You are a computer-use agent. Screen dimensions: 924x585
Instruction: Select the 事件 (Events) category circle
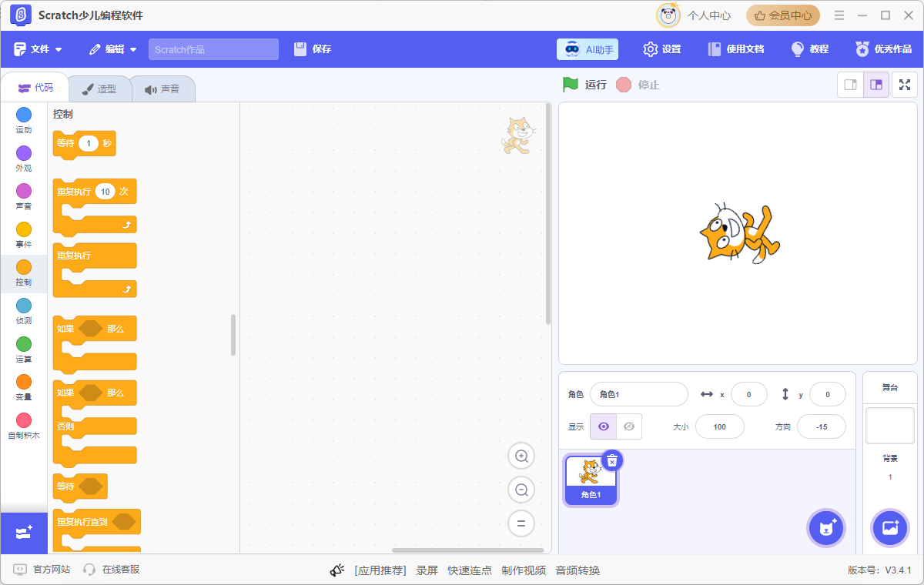24,229
